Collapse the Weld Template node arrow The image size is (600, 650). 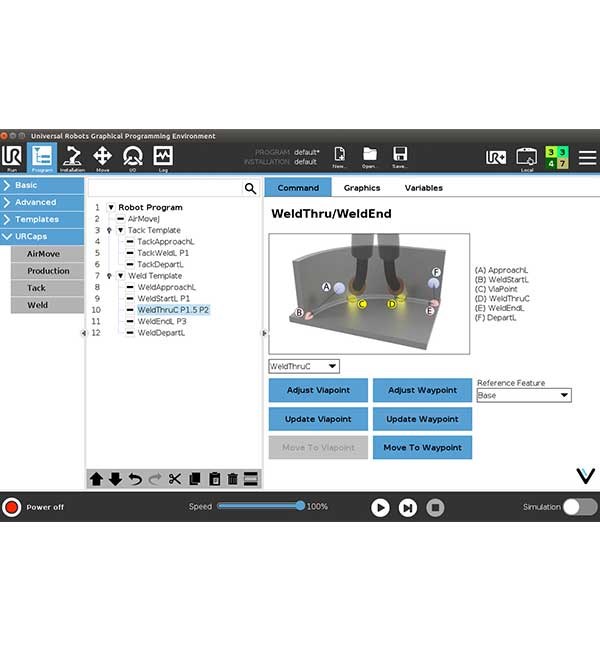[x=121, y=276]
